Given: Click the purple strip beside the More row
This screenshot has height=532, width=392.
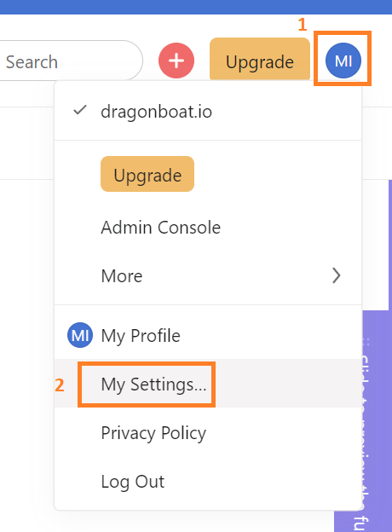Looking at the screenshot, I should (x=390, y=245).
